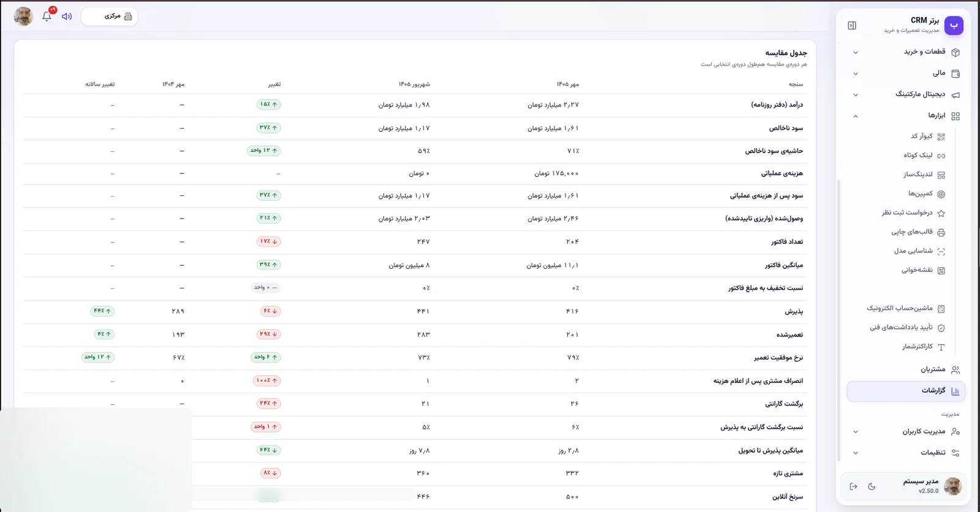
Task: Click the تعمیرشده row label
Action: click(790, 335)
